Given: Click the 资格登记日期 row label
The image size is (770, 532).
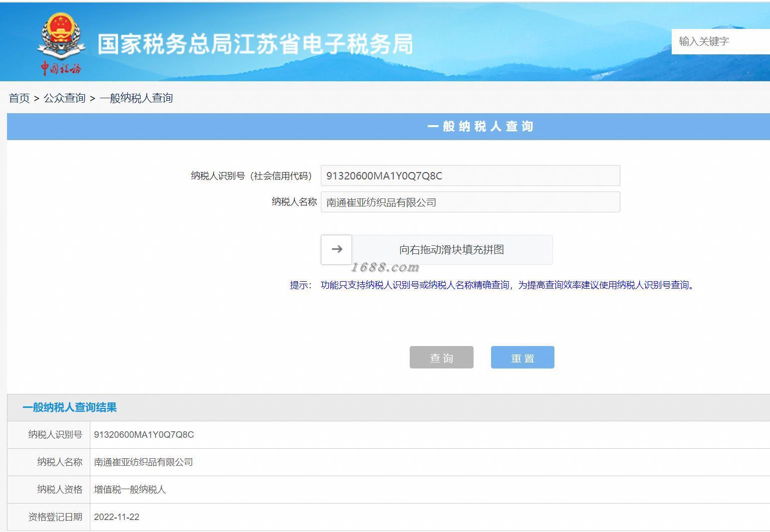Looking at the screenshot, I should tap(55, 517).
